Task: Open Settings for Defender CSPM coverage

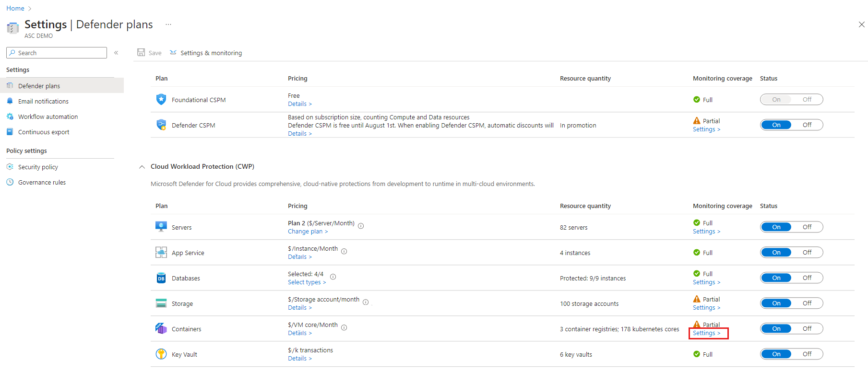Action: point(706,129)
